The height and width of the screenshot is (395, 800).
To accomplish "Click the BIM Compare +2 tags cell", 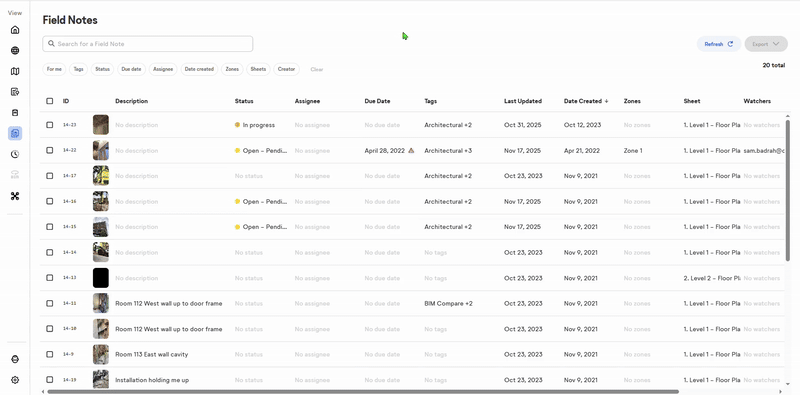I will (448, 304).
